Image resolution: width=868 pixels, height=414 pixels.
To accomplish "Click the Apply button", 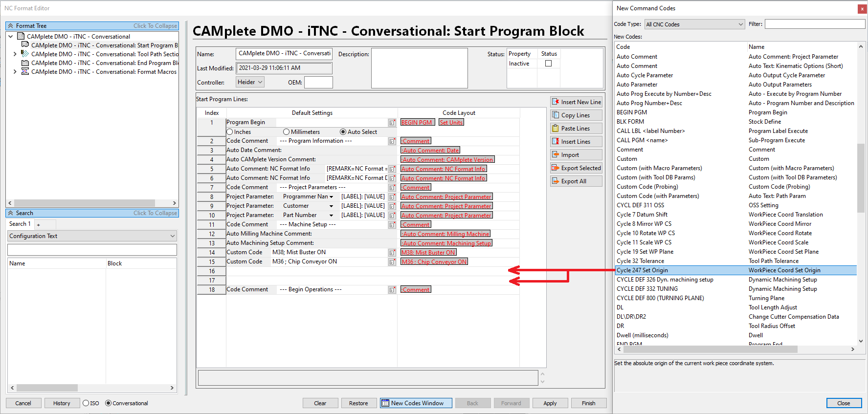I will point(550,403).
